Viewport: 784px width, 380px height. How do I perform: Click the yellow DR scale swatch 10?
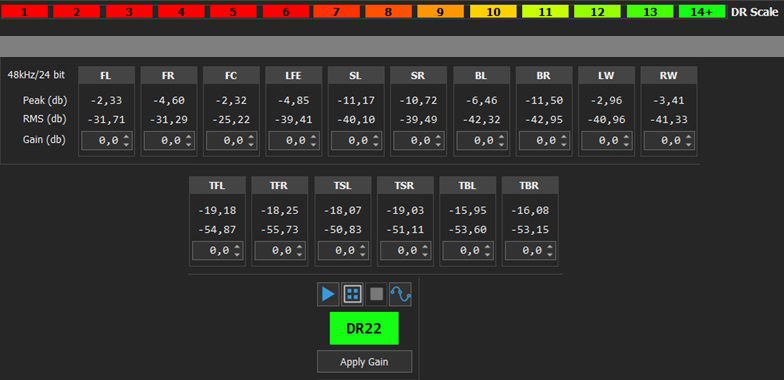[493, 12]
